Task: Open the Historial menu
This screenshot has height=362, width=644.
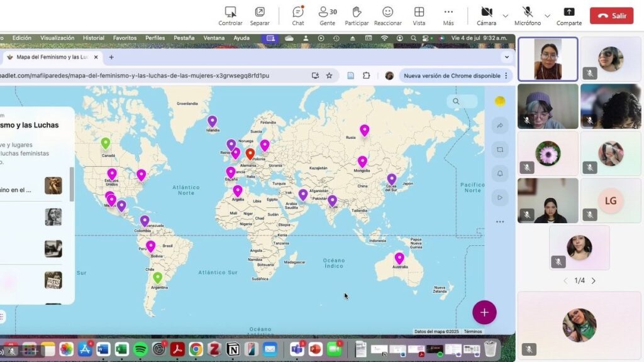Action: 94,38
